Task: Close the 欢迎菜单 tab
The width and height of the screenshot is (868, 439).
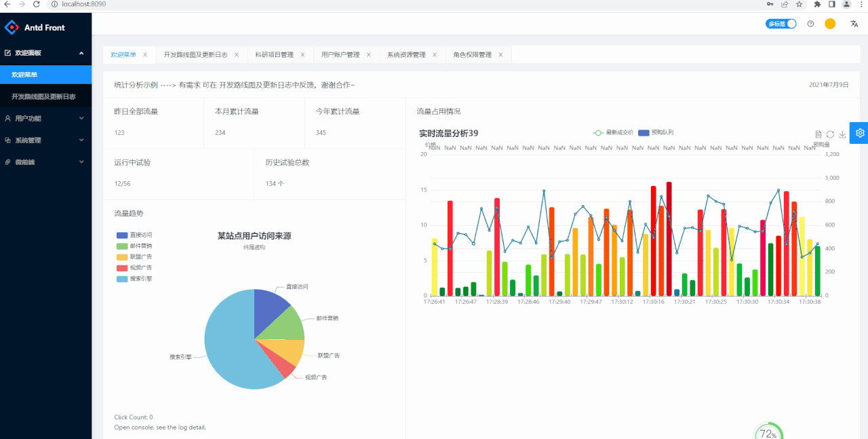Action: (145, 55)
